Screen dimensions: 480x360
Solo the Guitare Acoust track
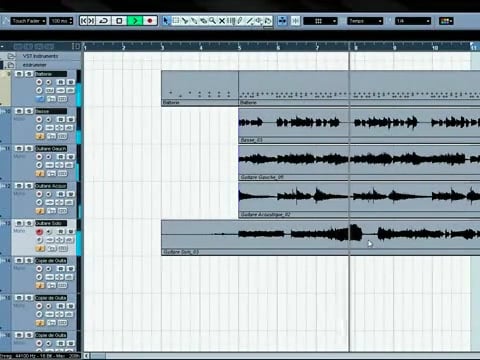pyautogui.click(x=29, y=186)
